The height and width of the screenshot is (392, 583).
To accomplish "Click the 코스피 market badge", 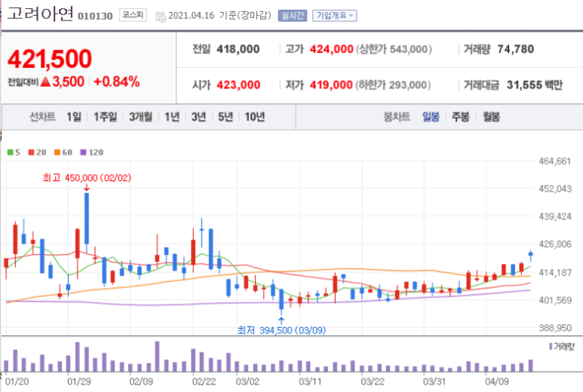I will (x=133, y=15).
